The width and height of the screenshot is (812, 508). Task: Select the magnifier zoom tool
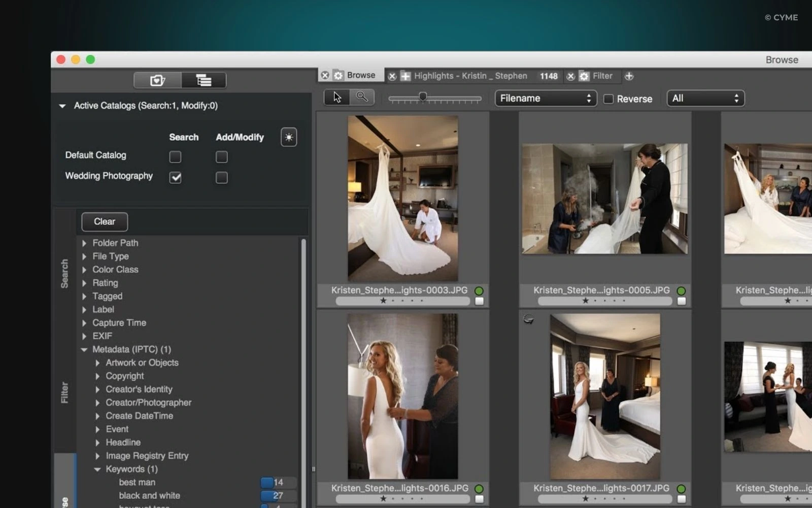pos(362,97)
